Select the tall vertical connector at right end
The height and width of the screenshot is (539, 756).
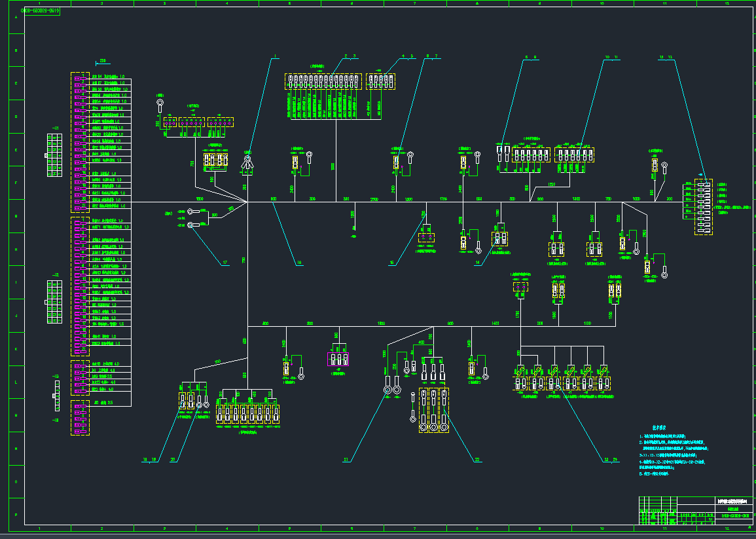click(x=703, y=206)
